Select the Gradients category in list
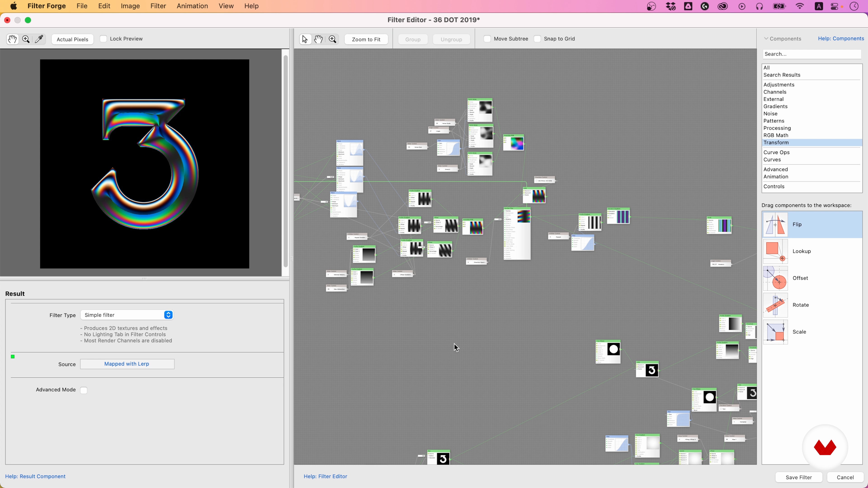 pos(775,106)
